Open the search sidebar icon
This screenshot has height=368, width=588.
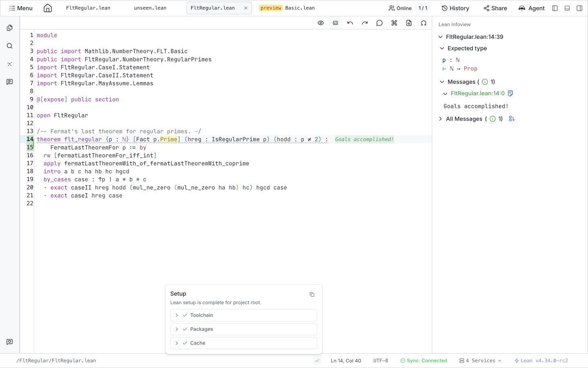pos(10,46)
